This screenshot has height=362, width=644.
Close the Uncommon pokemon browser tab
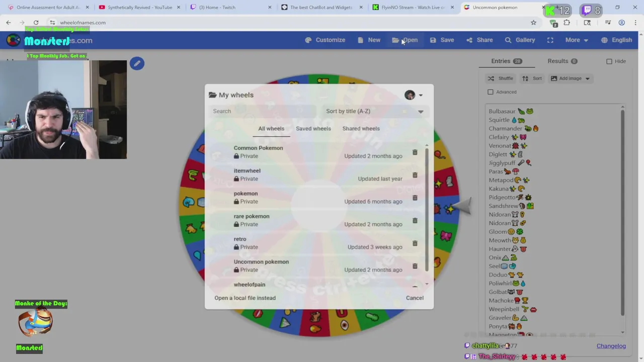(543, 8)
